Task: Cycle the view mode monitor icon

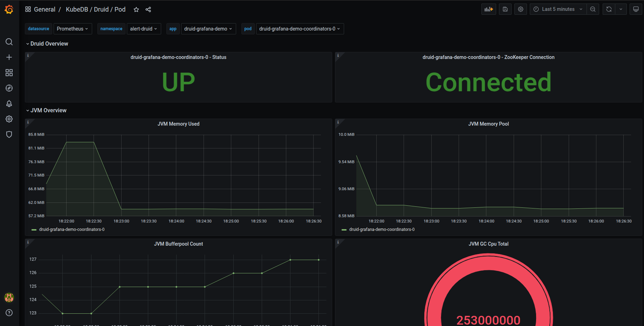Action: [636, 9]
